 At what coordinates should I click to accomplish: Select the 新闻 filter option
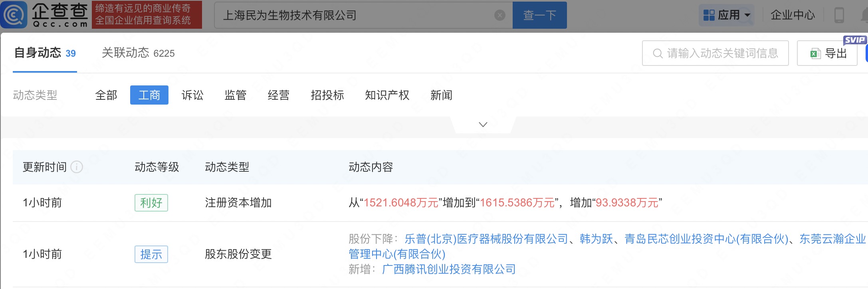441,95
